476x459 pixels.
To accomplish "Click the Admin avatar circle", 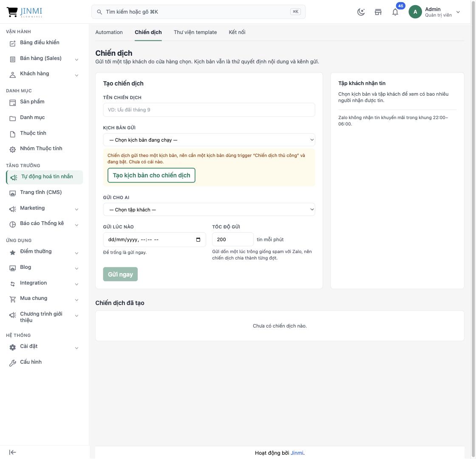I will click(x=415, y=12).
